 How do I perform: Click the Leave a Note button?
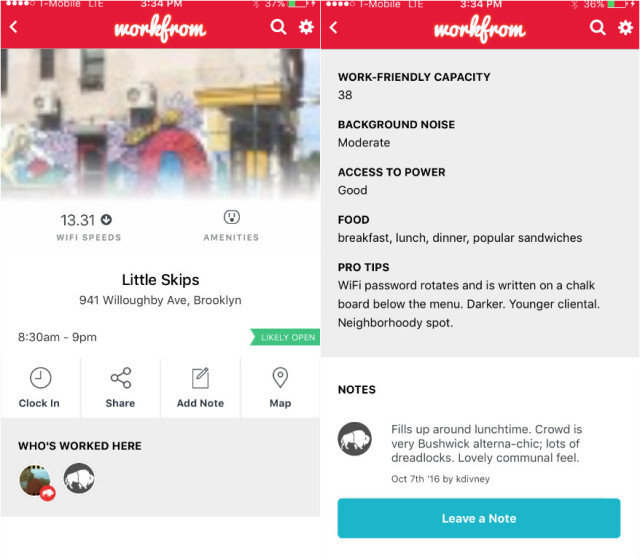tap(479, 518)
